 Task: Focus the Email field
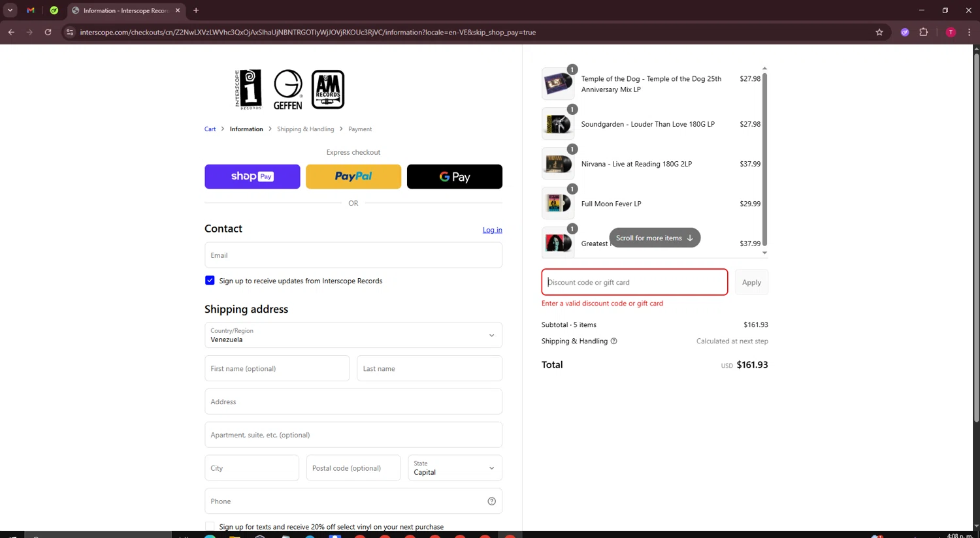[x=353, y=255]
